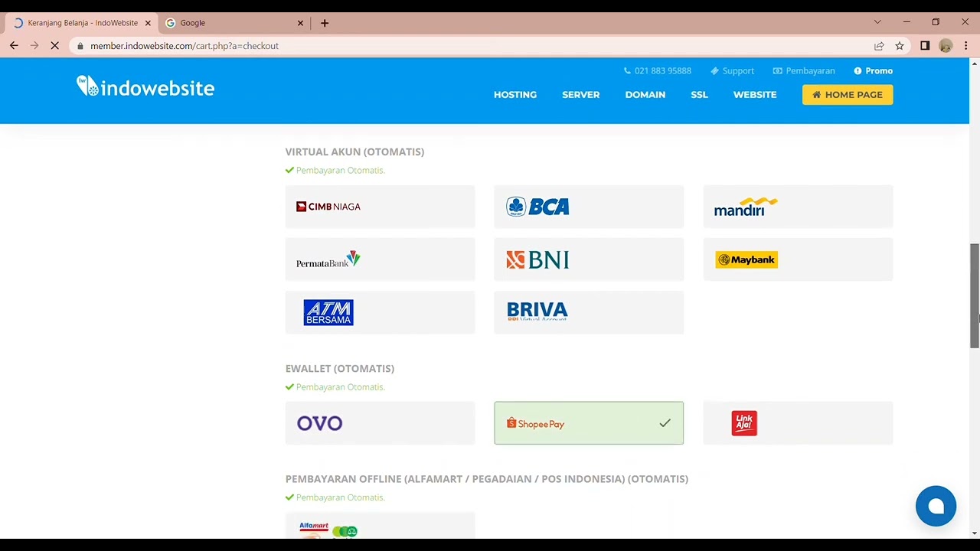Select BNI virtual account option
Screen dimensions: 980x551
[x=589, y=259]
